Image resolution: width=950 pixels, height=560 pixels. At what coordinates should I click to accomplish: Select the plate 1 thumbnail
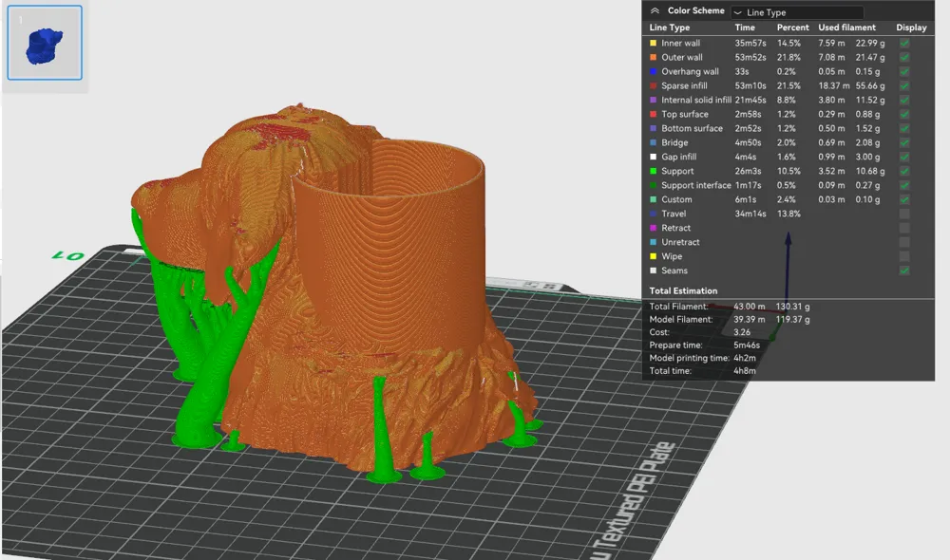click(x=45, y=43)
